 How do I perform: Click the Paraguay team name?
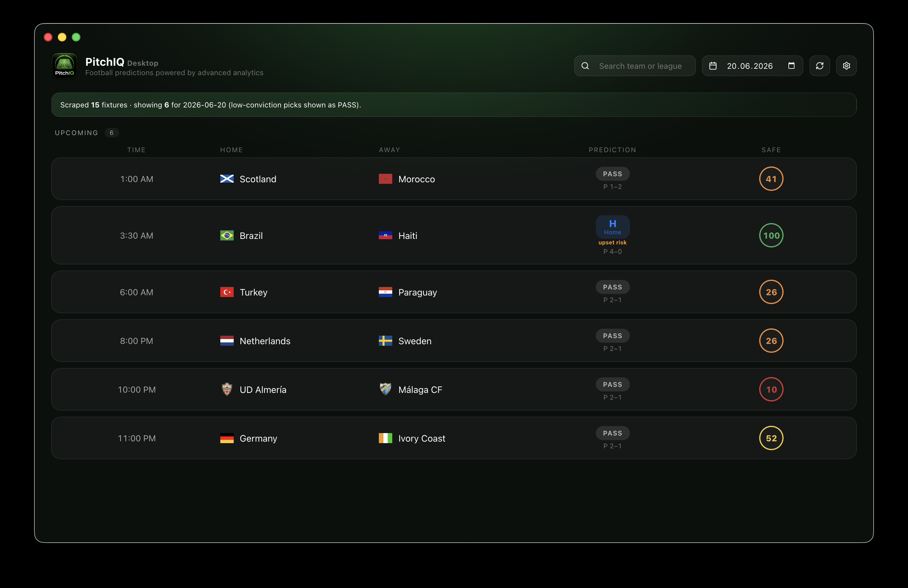tap(417, 292)
